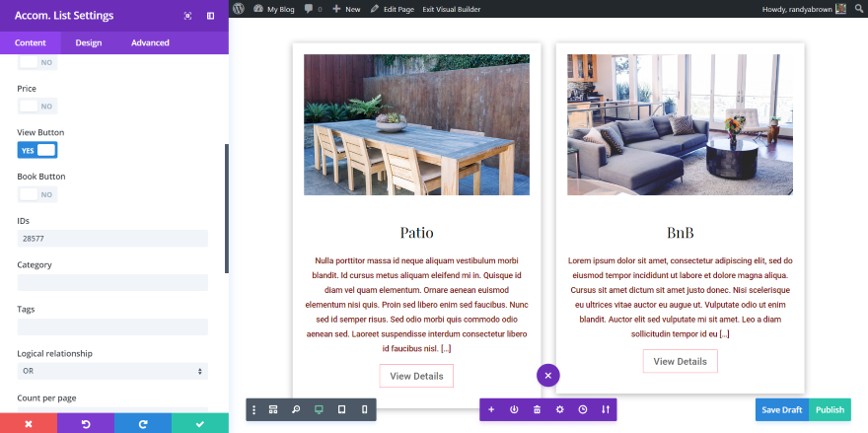This screenshot has height=433, width=868.
Task: Click the Tags input field
Action: tap(112, 326)
